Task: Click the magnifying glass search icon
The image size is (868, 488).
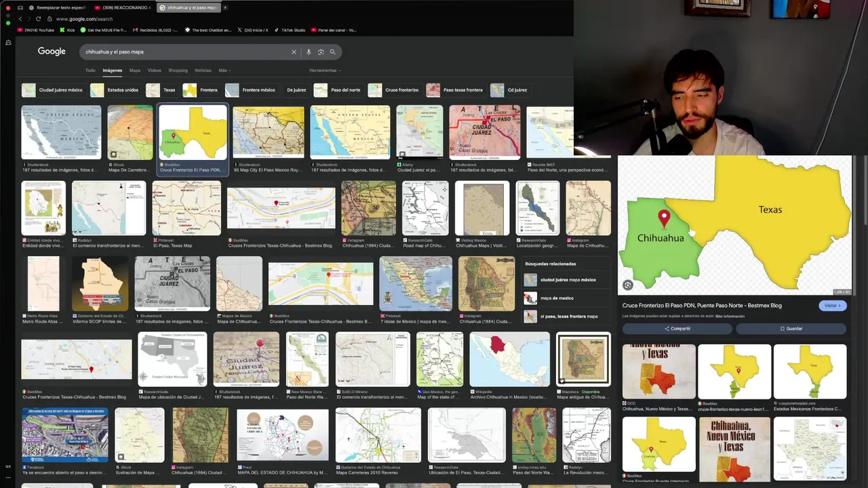Action: coord(332,52)
